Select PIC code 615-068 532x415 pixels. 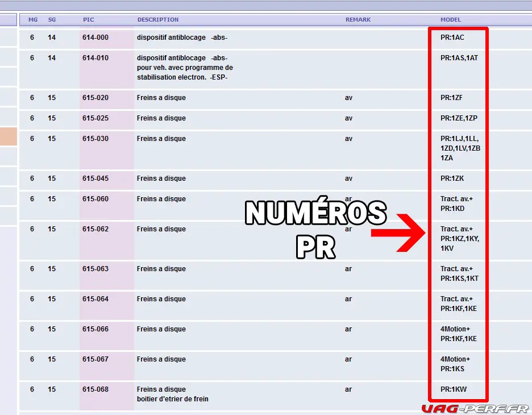pos(95,389)
